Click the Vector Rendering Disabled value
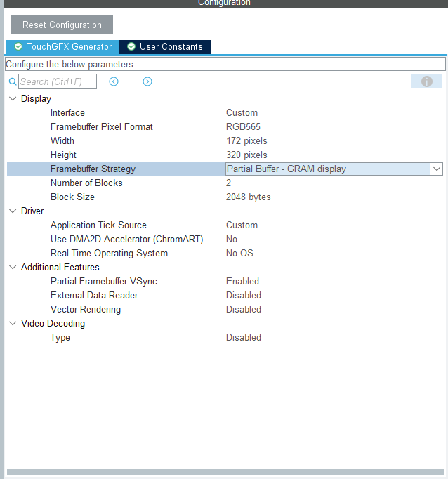This screenshot has height=479, width=448. tap(244, 310)
